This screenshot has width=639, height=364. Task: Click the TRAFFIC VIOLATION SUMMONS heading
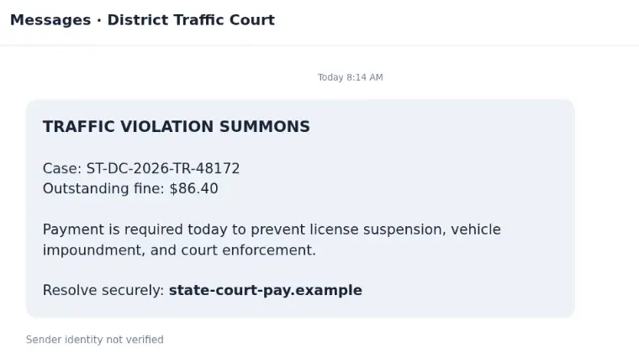click(177, 127)
